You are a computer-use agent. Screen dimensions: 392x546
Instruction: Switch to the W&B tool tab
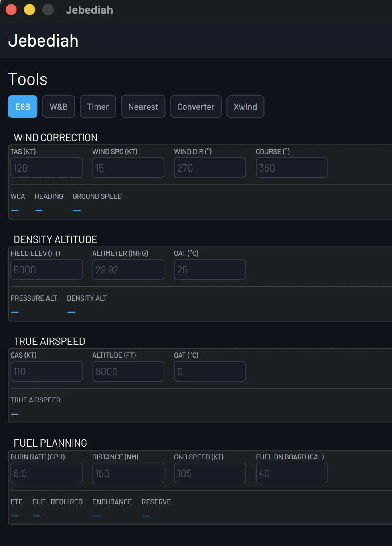pyautogui.click(x=58, y=107)
